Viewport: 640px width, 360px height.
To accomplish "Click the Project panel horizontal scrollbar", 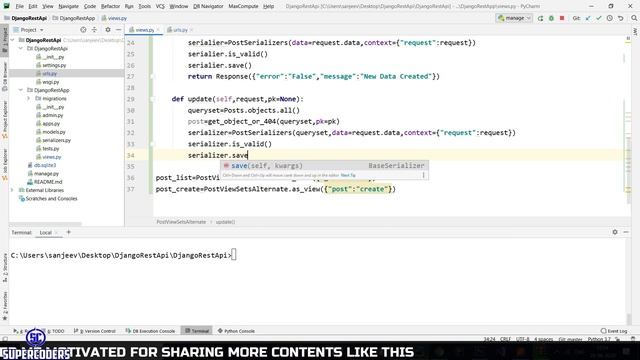I will 46,224.
